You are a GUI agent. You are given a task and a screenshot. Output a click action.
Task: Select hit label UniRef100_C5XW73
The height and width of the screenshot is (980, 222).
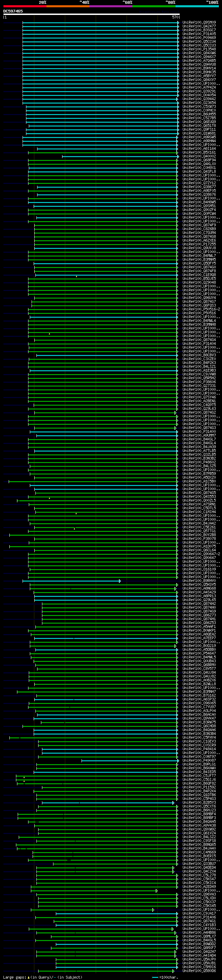(199, 106)
